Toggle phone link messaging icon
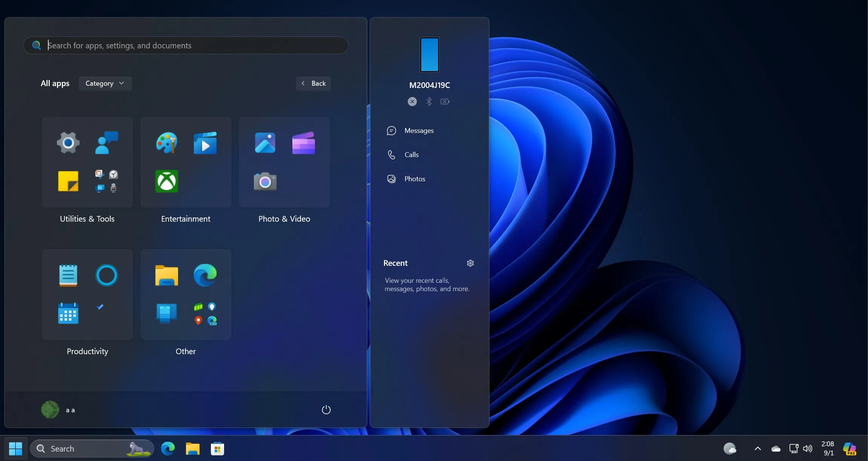868x461 pixels. (x=392, y=130)
